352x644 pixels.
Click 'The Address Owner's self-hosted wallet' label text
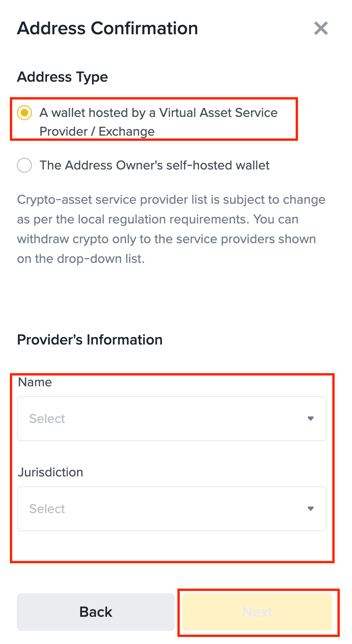154,165
